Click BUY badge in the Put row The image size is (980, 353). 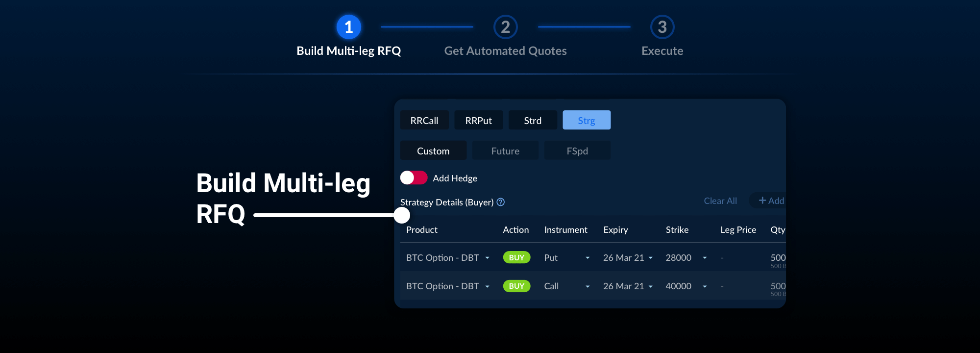[x=516, y=257]
